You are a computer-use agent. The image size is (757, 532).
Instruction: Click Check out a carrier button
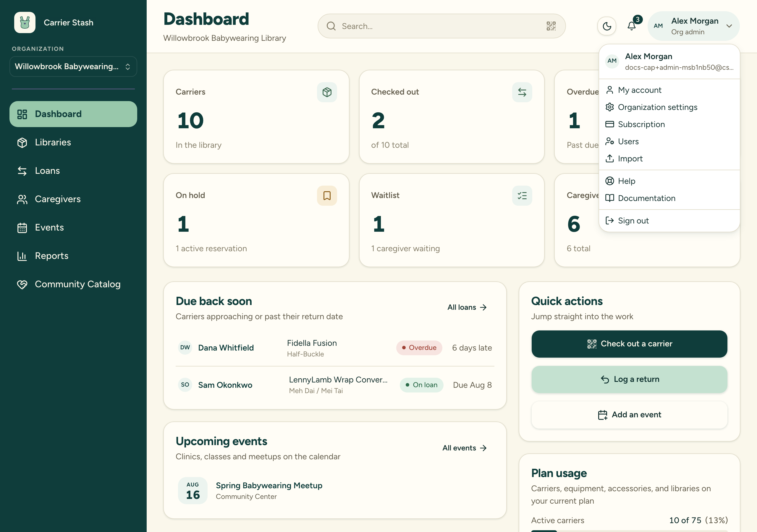point(629,344)
